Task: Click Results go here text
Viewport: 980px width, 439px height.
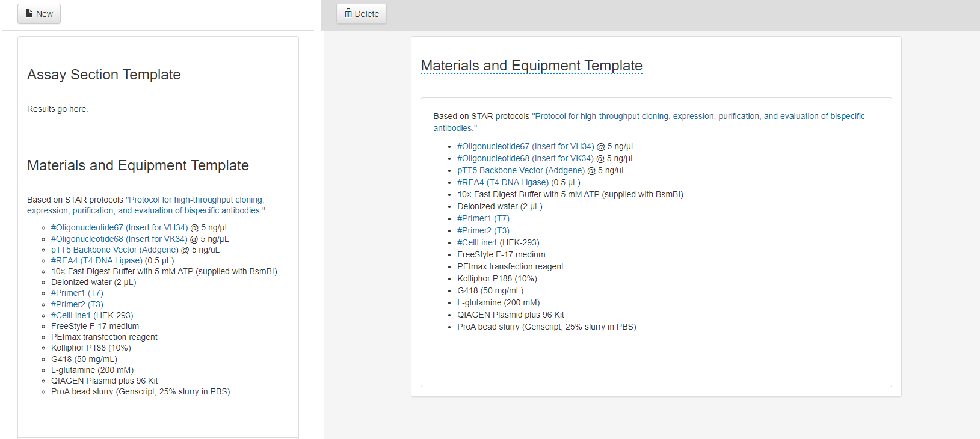Action: pyautogui.click(x=57, y=109)
